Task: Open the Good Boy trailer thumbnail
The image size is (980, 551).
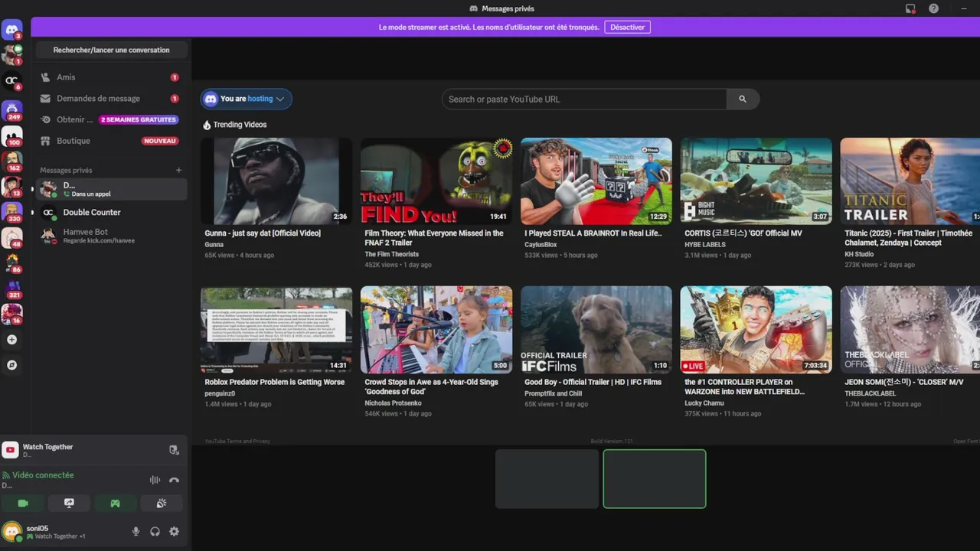Action: pos(596,330)
